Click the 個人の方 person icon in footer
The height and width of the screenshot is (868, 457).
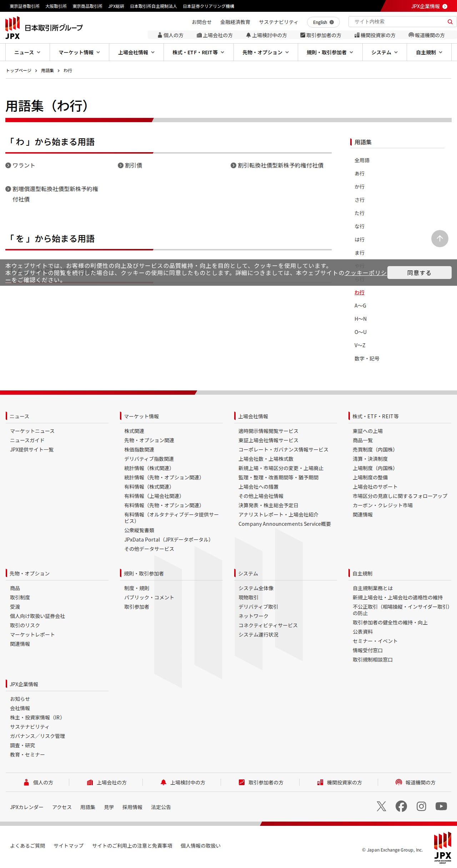pyautogui.click(x=26, y=782)
